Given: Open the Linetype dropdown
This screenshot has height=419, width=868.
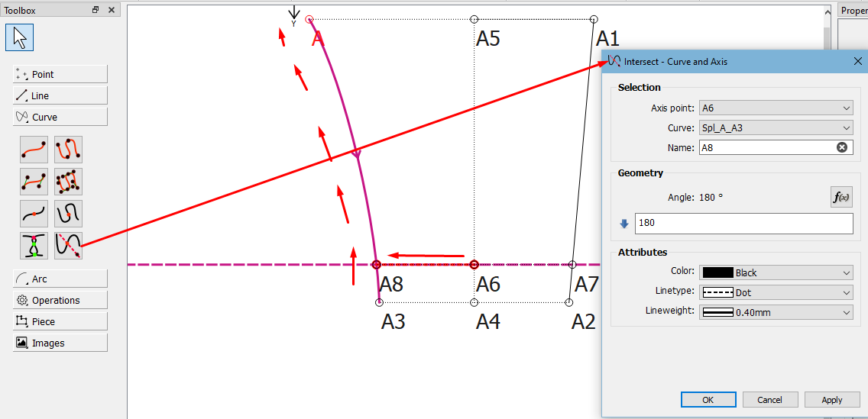Looking at the screenshot, I should 776,292.
